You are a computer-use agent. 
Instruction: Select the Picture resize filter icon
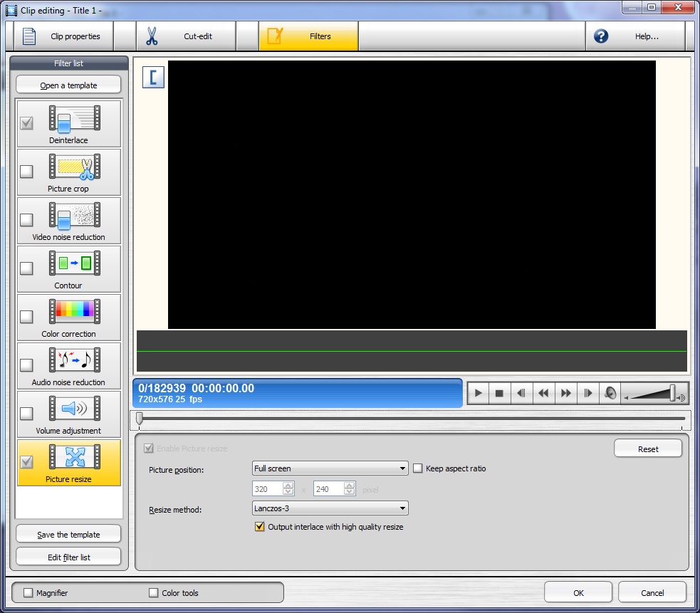click(75, 457)
